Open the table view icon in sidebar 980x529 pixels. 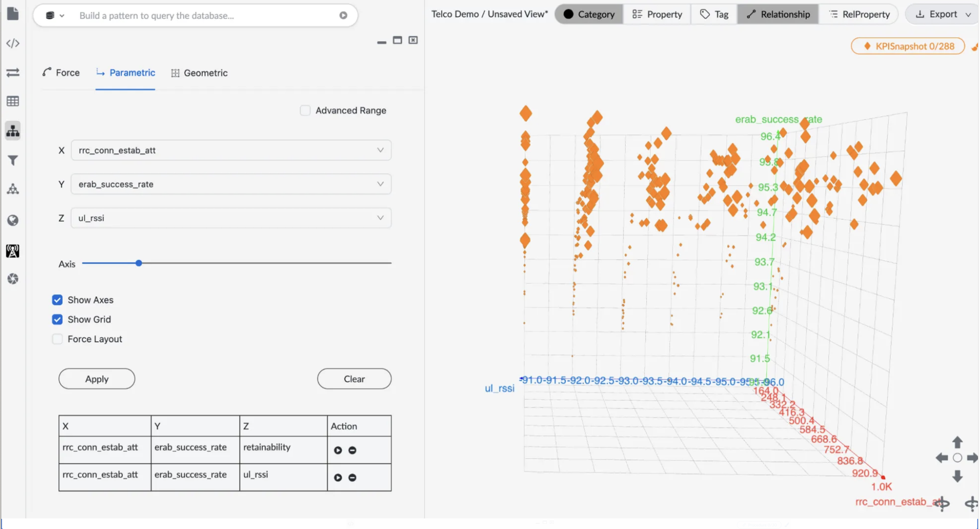click(x=13, y=101)
